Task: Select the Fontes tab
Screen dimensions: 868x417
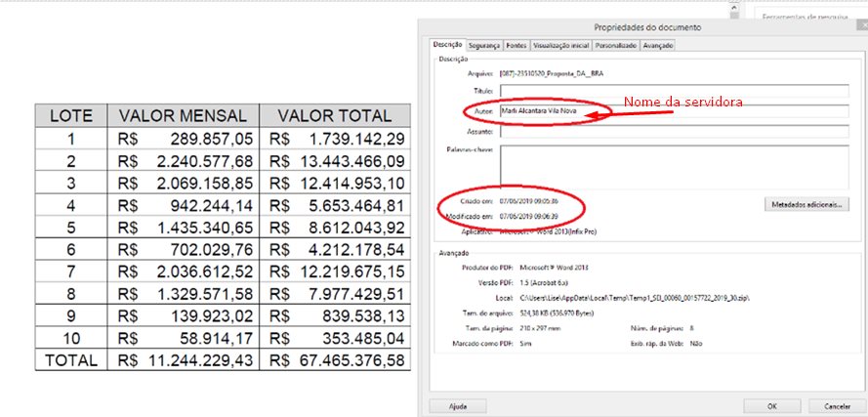Action: pyautogui.click(x=517, y=45)
